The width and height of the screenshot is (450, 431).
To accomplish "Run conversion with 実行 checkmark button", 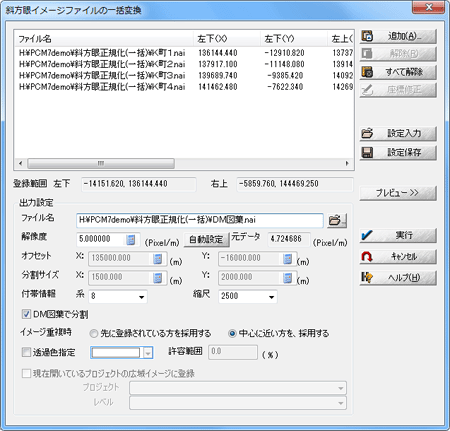I will point(398,235).
